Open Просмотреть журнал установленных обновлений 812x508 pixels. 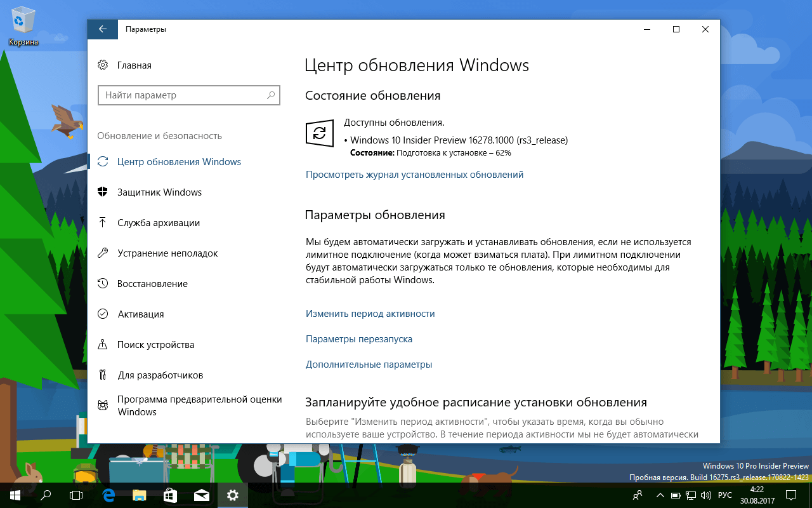pos(414,174)
